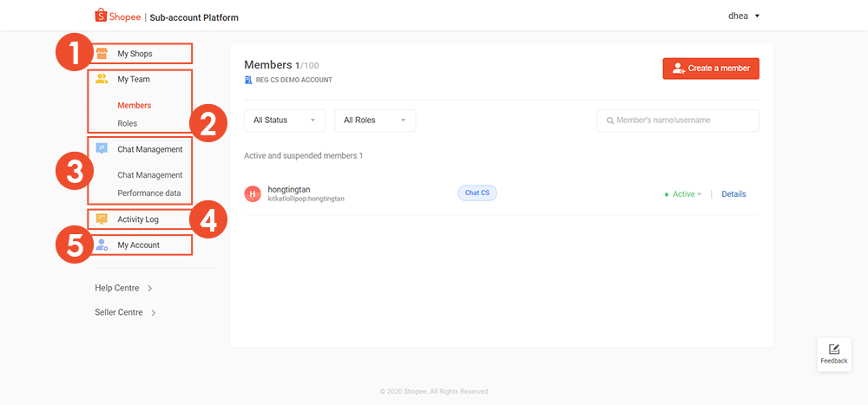This screenshot has width=868, height=405.
Task: Open Roles under My Team
Action: (x=128, y=123)
